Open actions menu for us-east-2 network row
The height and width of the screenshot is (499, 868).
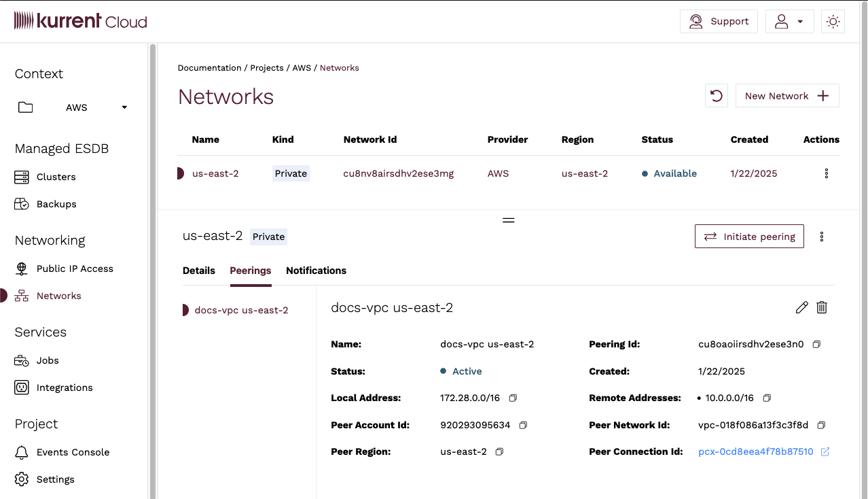tap(826, 173)
